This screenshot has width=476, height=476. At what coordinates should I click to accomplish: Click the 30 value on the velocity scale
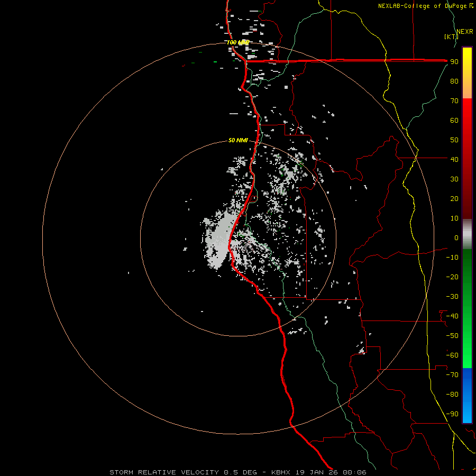[x=454, y=179]
